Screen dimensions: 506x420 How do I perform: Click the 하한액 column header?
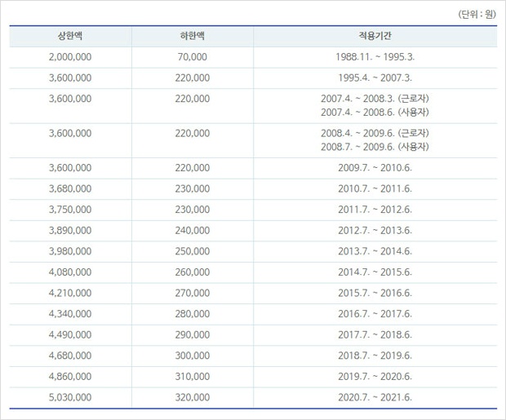(193, 36)
